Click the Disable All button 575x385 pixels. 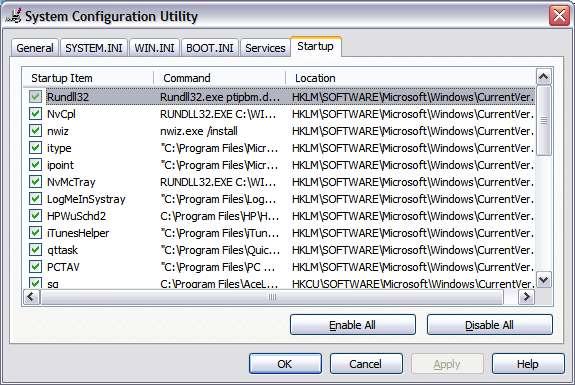[x=489, y=325]
